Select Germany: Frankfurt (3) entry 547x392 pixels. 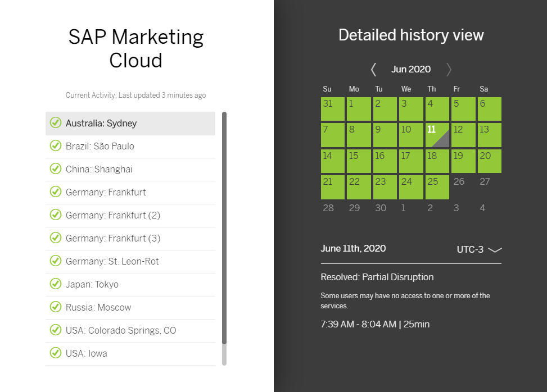pyautogui.click(x=130, y=238)
